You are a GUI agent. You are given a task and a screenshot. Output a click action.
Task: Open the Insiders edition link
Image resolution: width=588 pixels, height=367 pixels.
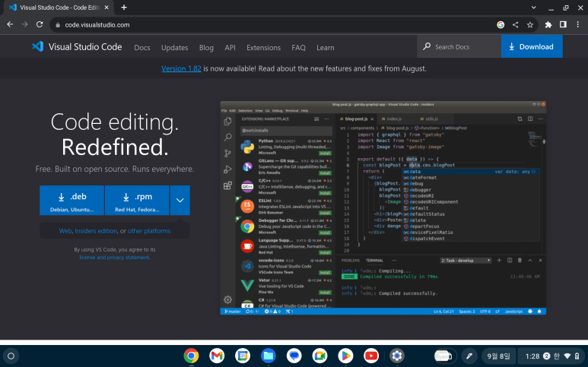pos(96,231)
